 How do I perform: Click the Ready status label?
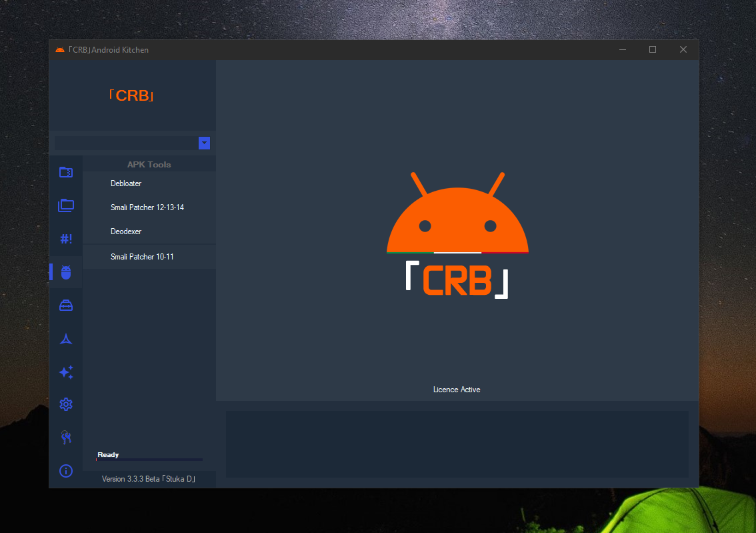pos(108,454)
